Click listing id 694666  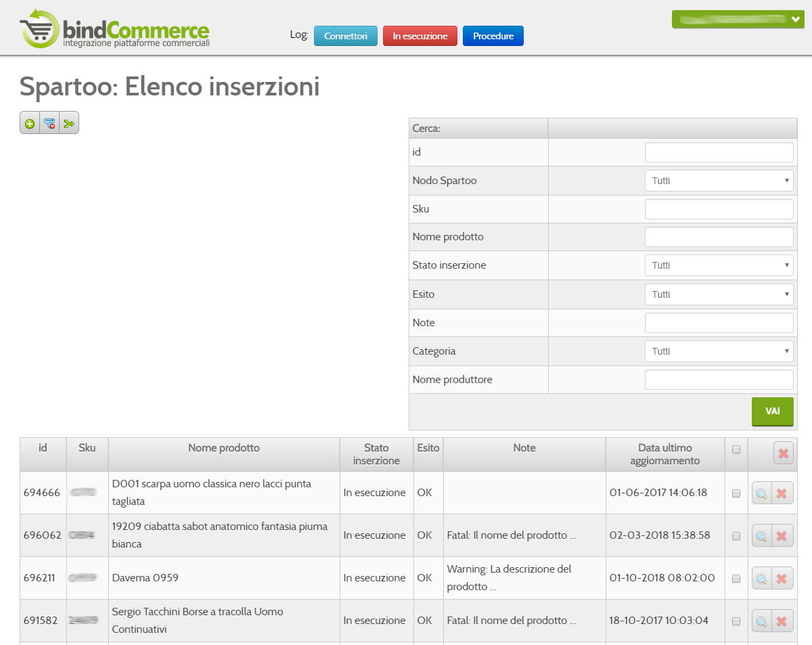click(x=41, y=493)
